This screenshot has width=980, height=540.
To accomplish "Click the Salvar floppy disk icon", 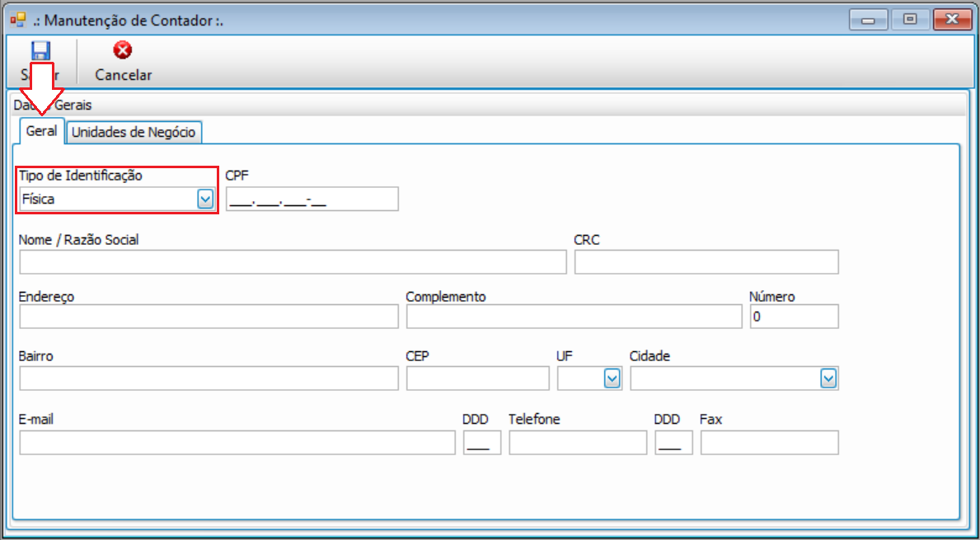I will pos(40,50).
